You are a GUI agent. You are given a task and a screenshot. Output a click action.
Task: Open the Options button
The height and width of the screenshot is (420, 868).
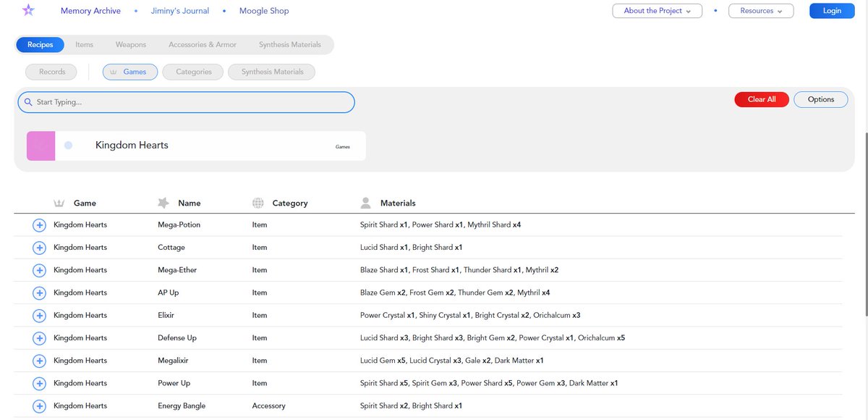pos(821,99)
